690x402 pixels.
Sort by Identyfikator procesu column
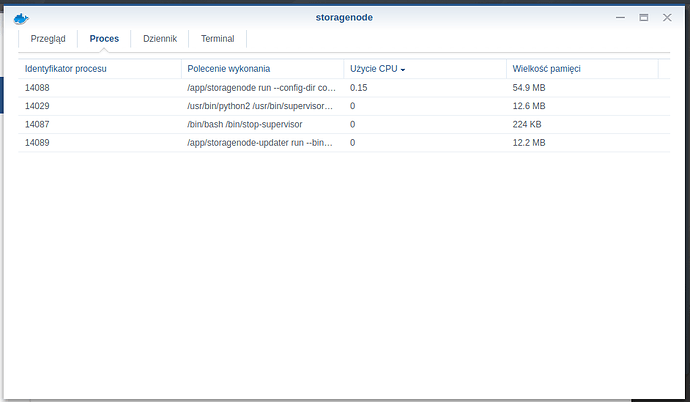pos(99,69)
